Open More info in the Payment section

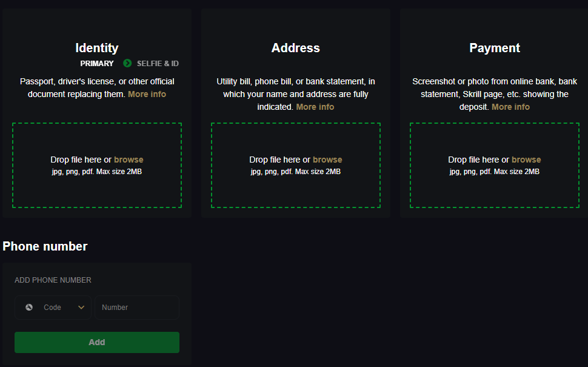click(510, 107)
